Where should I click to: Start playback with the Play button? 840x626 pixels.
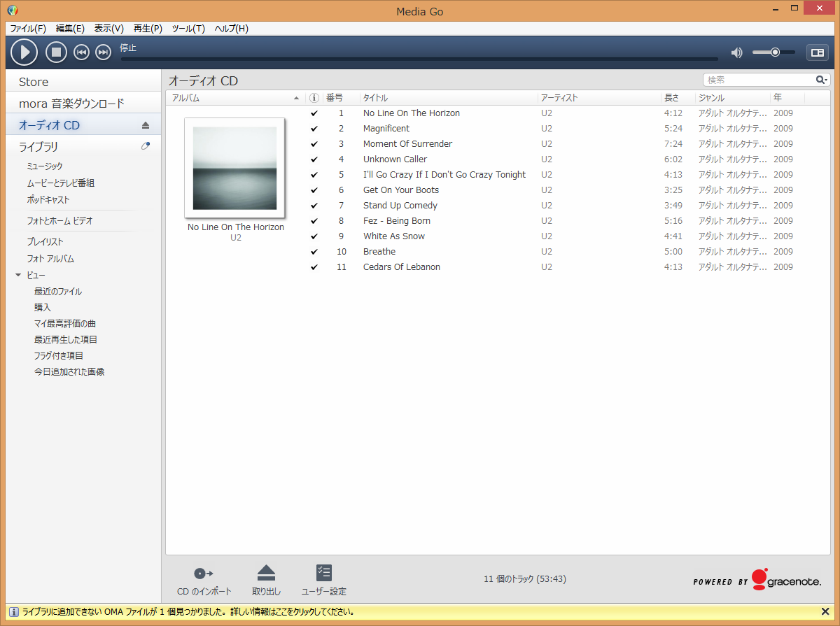[24, 52]
